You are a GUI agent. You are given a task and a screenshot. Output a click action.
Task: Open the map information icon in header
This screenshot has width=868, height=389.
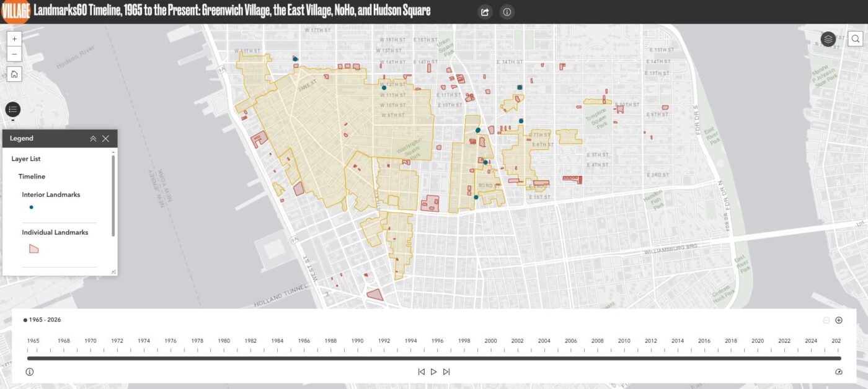tap(507, 12)
